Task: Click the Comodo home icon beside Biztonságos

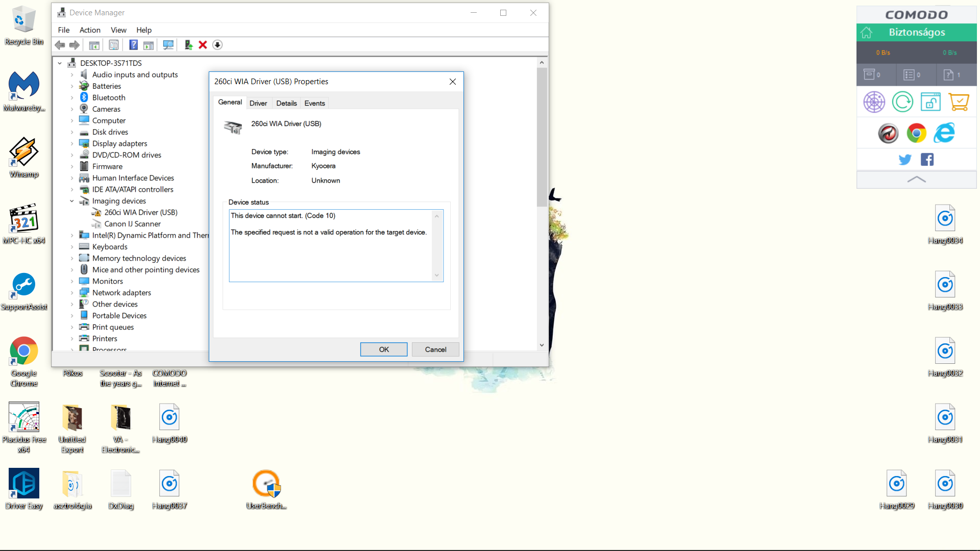Action: point(866,33)
